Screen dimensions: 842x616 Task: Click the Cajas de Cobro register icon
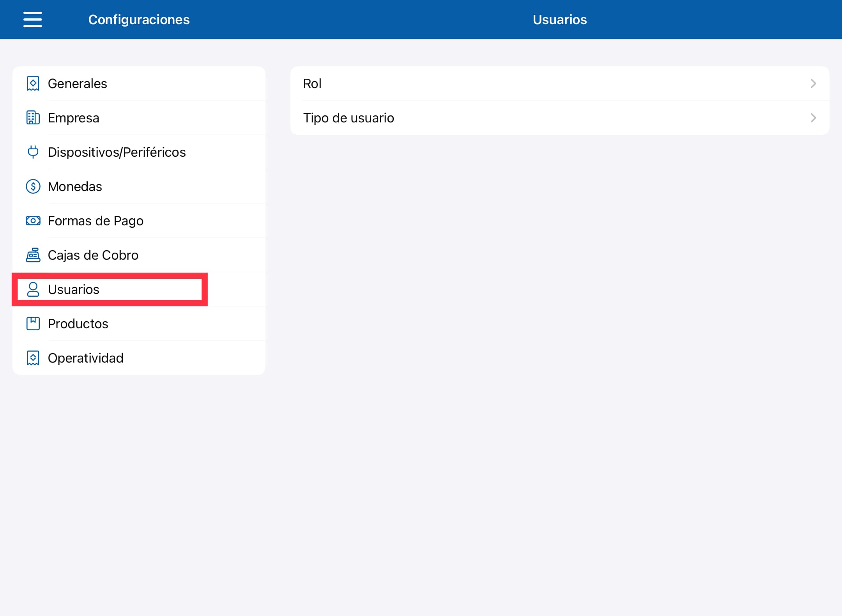(x=33, y=255)
